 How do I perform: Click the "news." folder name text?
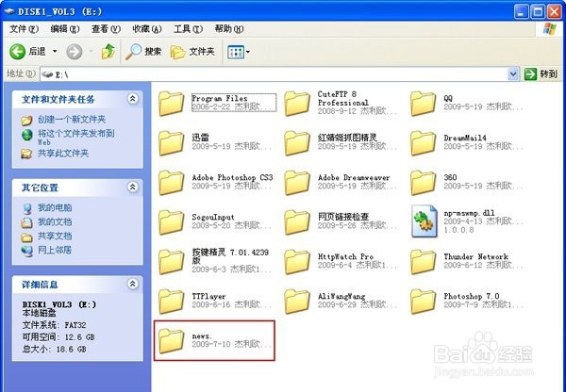[x=202, y=336]
